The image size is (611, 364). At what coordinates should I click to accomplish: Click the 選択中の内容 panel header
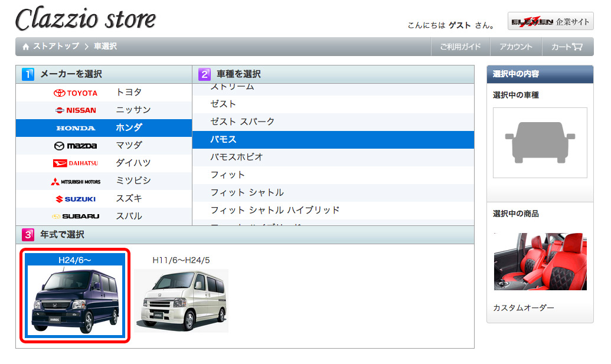pyautogui.click(x=540, y=74)
